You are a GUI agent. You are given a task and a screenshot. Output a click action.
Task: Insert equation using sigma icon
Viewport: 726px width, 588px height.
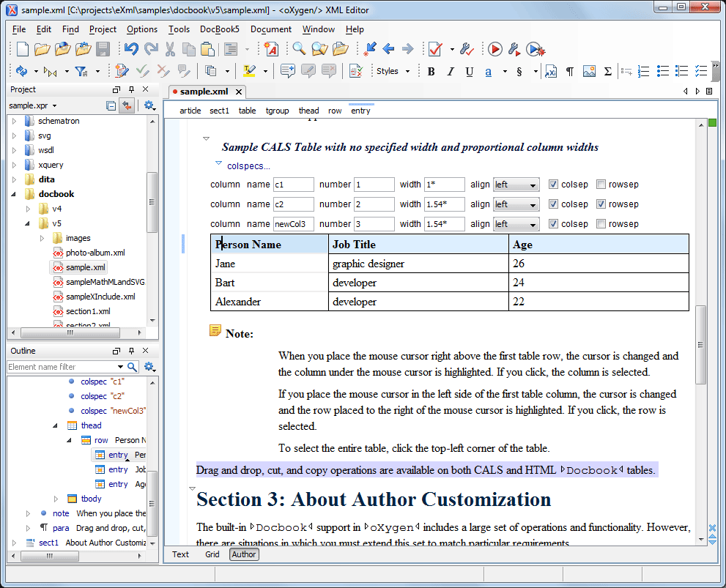point(608,71)
